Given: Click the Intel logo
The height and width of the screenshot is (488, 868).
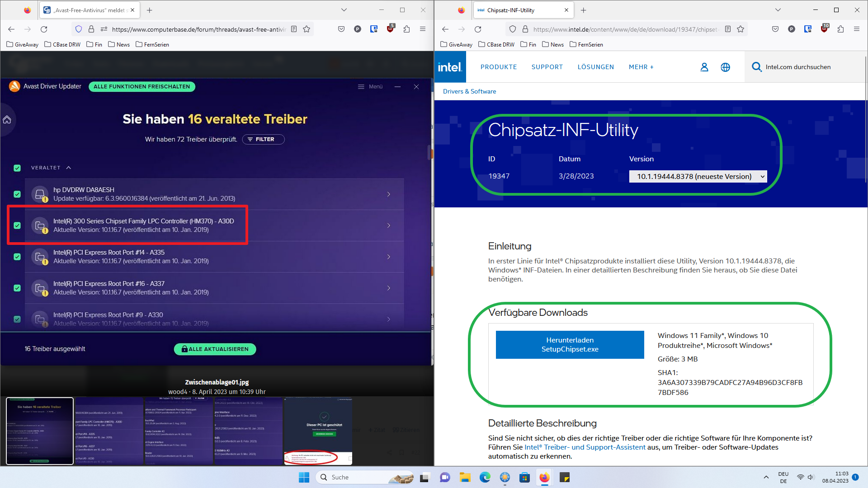Looking at the screenshot, I should [x=449, y=67].
